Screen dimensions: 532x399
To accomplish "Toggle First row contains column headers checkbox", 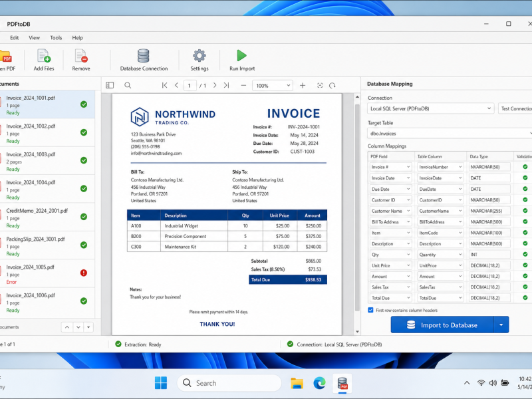I will tap(370, 310).
